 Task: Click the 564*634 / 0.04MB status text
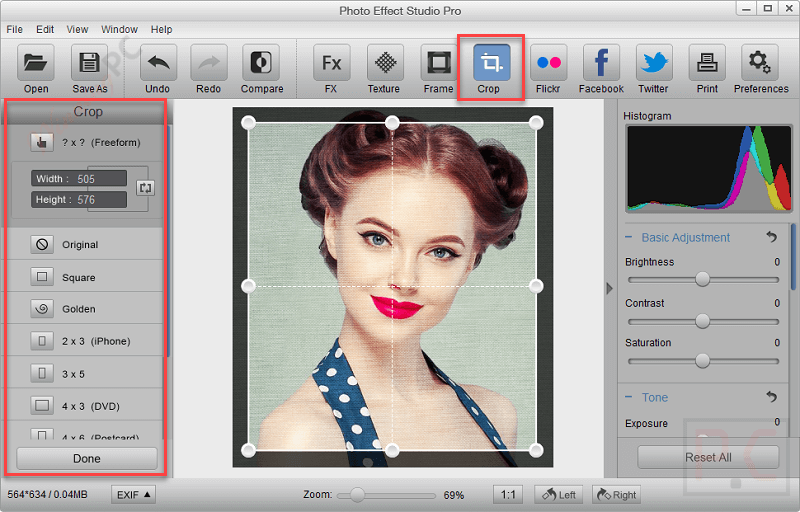[47, 495]
